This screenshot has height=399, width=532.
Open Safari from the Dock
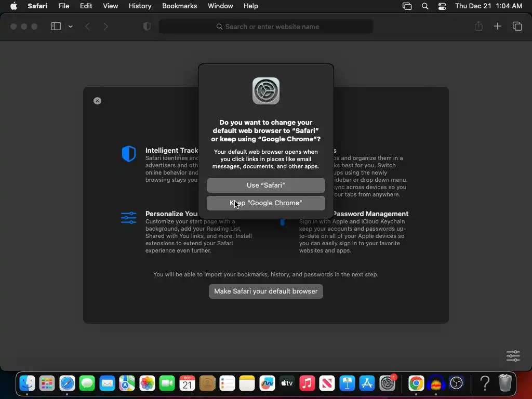click(x=67, y=383)
